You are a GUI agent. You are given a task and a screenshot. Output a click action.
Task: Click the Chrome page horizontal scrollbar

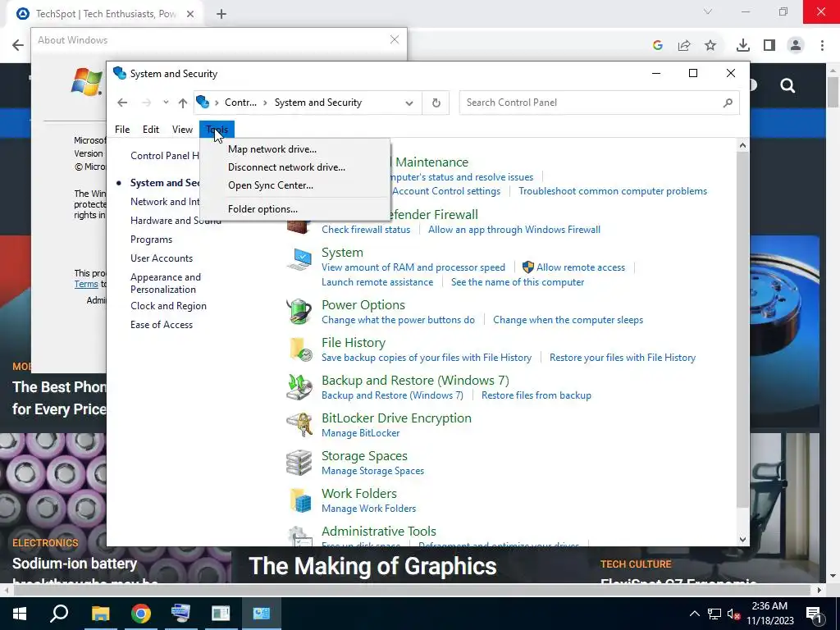tap(413, 591)
